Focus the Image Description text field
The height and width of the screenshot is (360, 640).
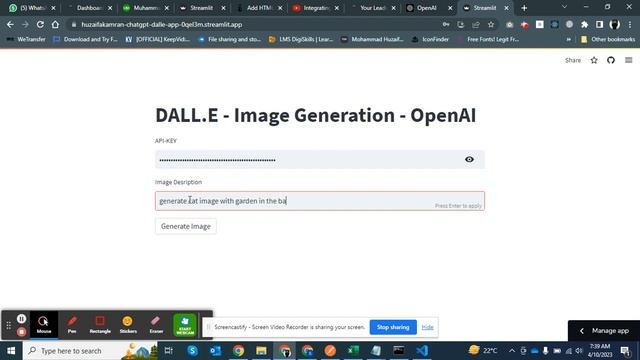click(320, 201)
